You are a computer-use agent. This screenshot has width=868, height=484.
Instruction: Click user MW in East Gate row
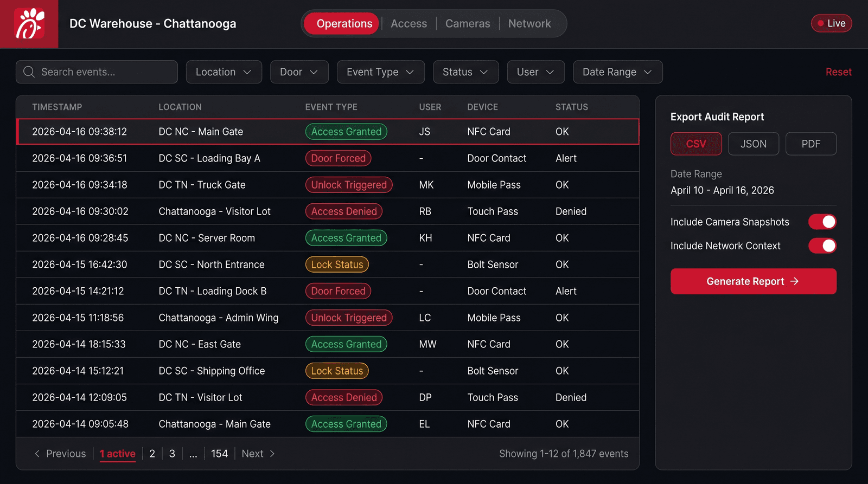[x=427, y=344]
